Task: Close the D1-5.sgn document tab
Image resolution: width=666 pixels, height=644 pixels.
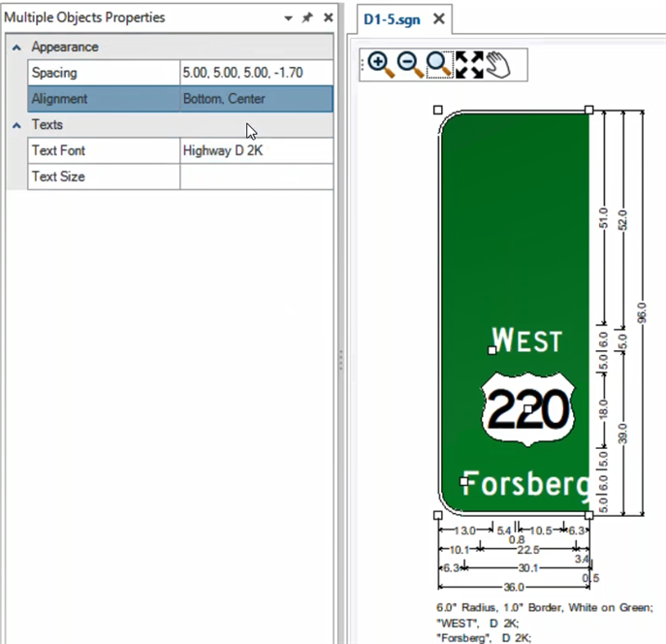Action: [439, 18]
